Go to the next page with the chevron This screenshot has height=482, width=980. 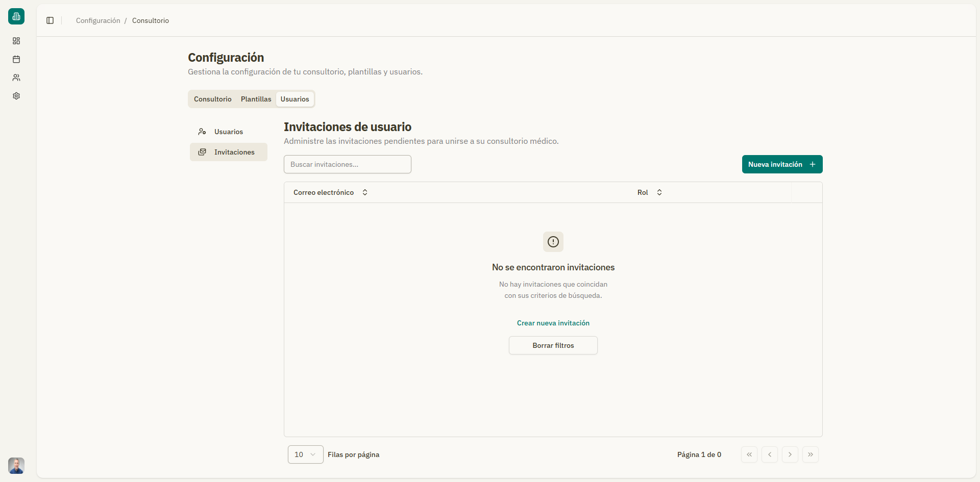790,454
